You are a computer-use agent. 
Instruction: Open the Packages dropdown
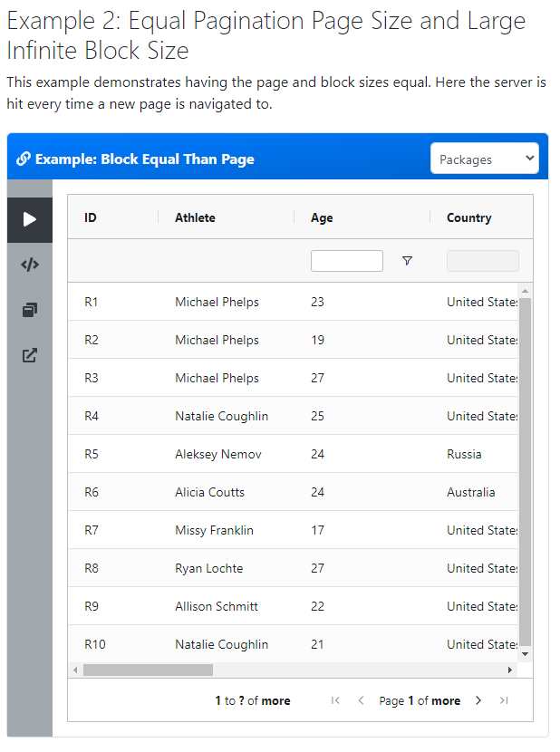click(485, 158)
